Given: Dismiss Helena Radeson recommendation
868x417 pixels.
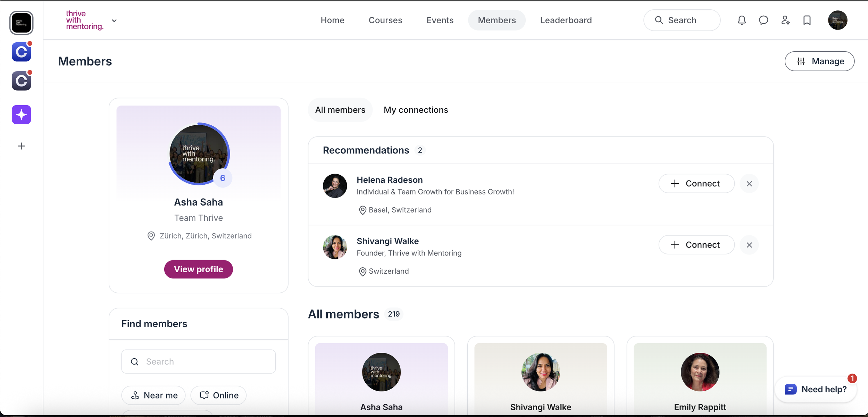Looking at the screenshot, I should point(749,184).
